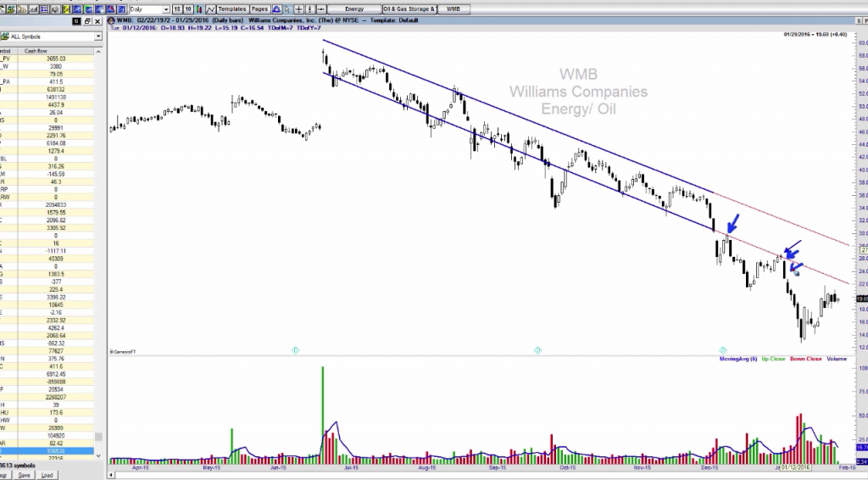
Task: Switch chart to candlestick style icon
Action: [x=199, y=9]
